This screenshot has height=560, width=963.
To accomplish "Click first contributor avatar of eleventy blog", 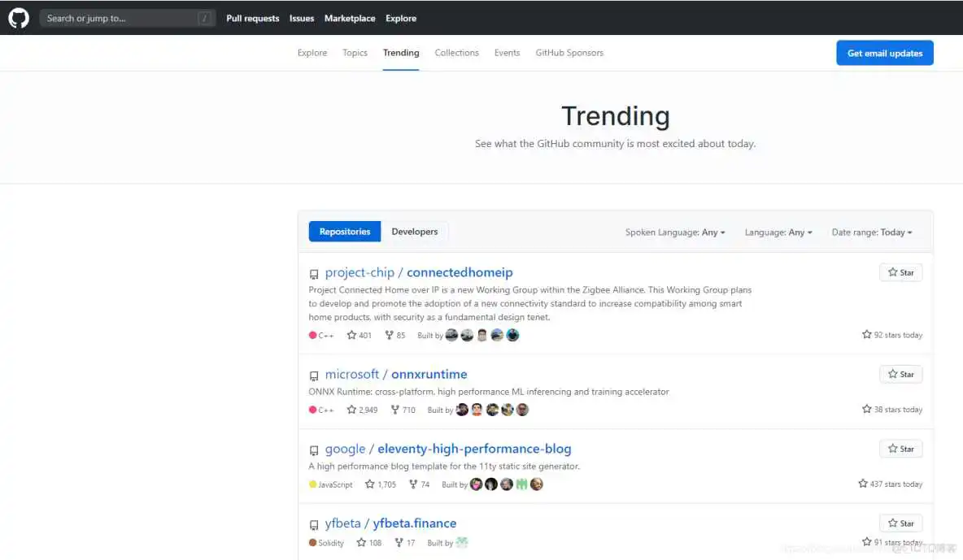I will pos(476,484).
